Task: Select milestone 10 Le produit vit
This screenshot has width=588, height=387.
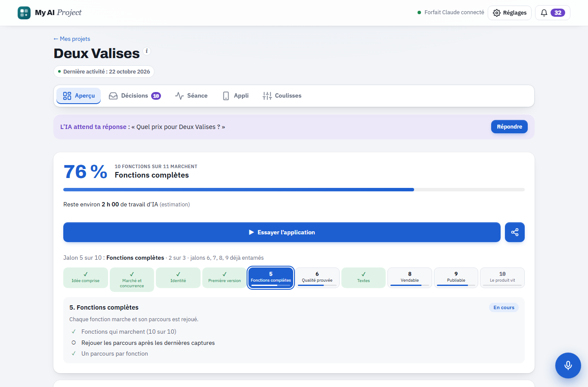Action: coord(502,278)
